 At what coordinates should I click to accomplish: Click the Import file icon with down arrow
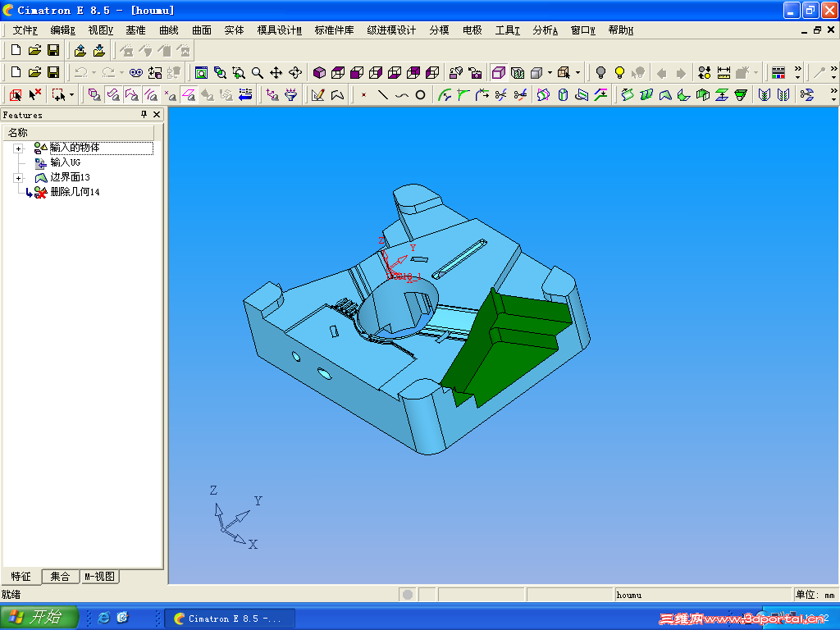tap(99, 50)
